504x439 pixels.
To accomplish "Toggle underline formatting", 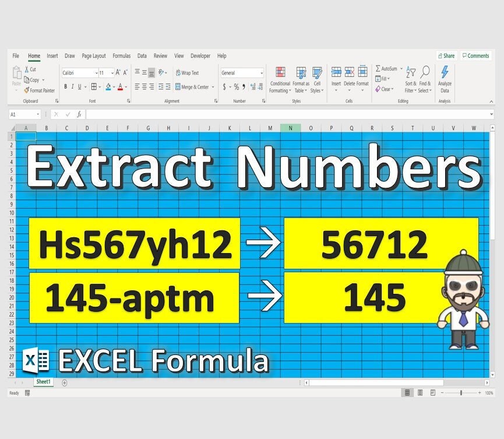I will coord(79,86).
